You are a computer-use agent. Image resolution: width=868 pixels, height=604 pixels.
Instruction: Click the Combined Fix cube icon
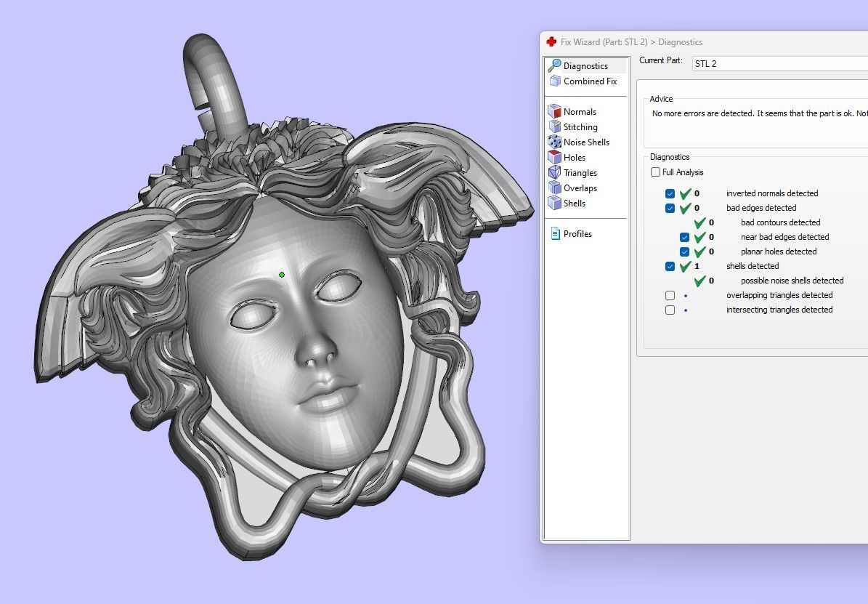coord(555,81)
